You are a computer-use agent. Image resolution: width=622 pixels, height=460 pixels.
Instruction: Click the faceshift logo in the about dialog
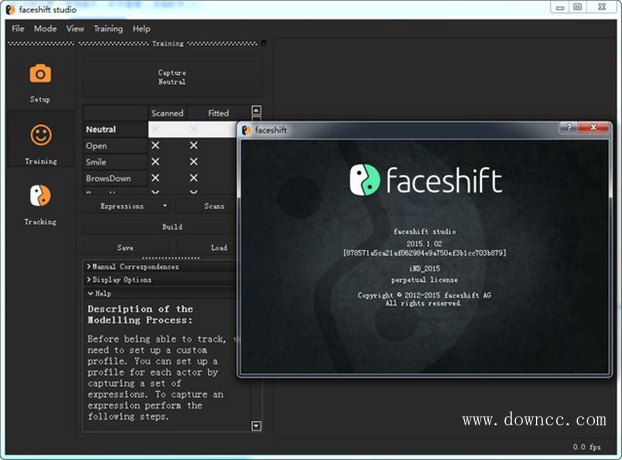click(365, 180)
